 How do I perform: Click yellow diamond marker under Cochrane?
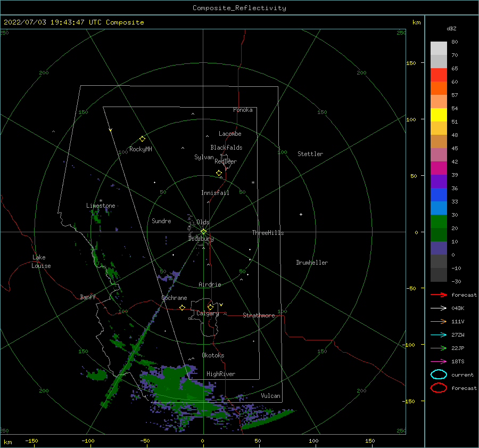(183, 307)
